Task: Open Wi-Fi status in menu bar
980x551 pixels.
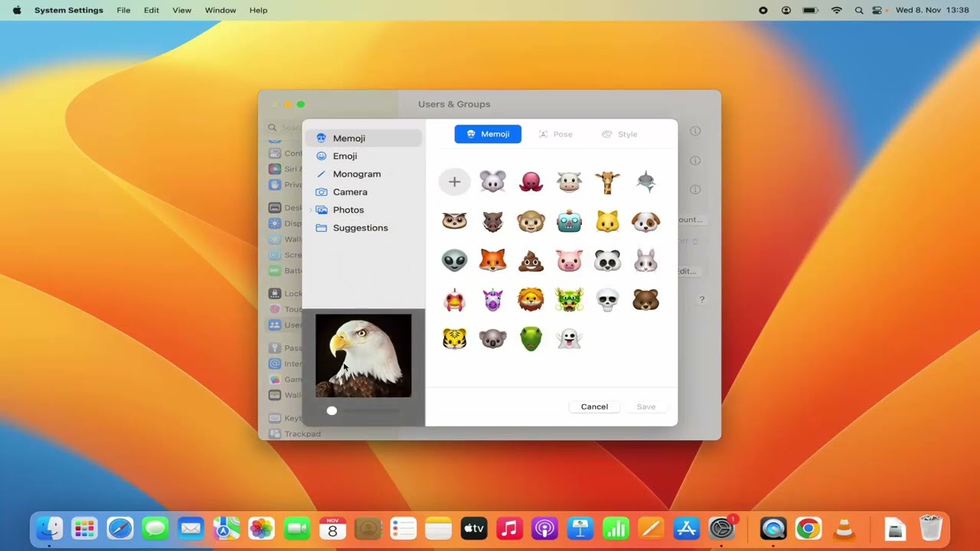Action: coord(836,10)
